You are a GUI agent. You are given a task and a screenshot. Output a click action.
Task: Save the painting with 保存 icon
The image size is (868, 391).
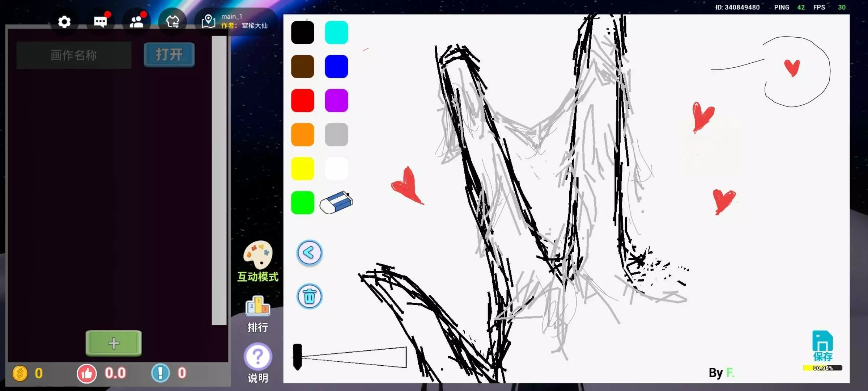[822, 346]
